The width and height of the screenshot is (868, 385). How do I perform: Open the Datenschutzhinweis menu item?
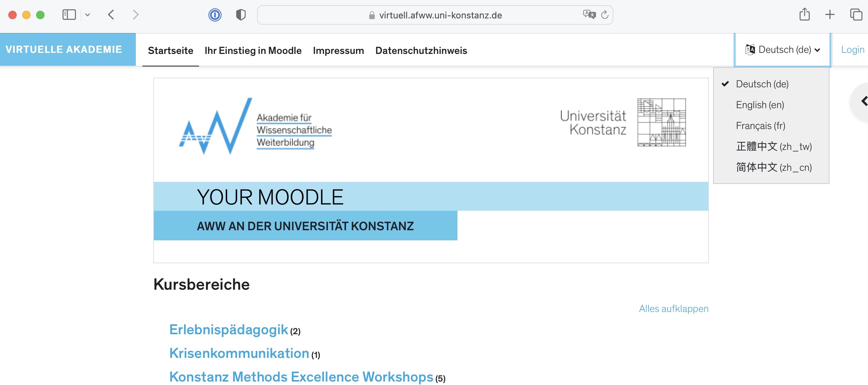click(421, 50)
